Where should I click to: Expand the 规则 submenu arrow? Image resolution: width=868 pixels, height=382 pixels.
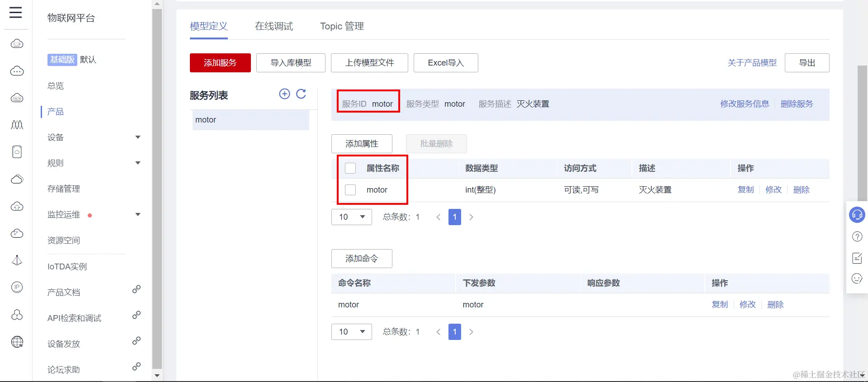138,163
